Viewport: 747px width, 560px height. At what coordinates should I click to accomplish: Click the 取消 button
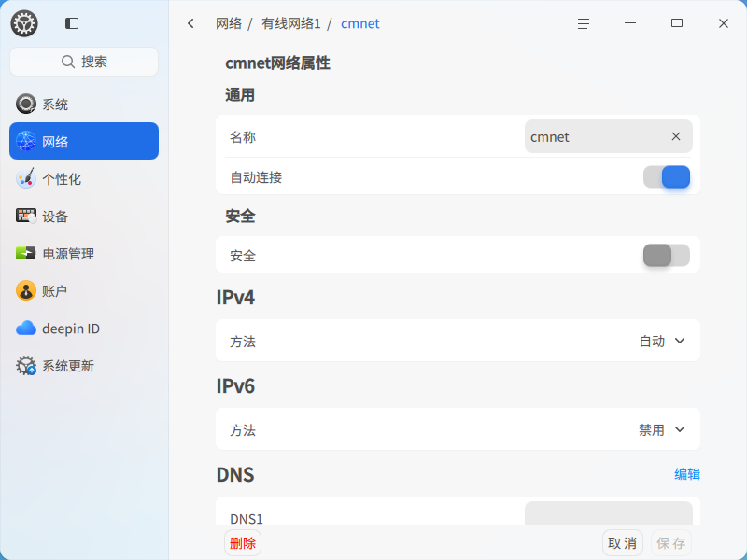click(x=622, y=543)
